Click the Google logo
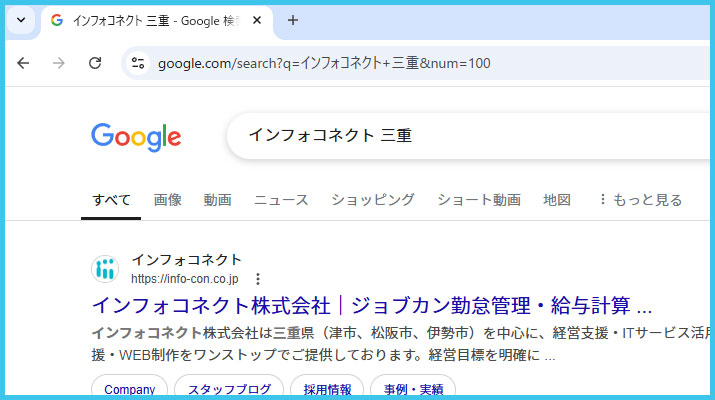This screenshot has width=715, height=400. point(136,136)
